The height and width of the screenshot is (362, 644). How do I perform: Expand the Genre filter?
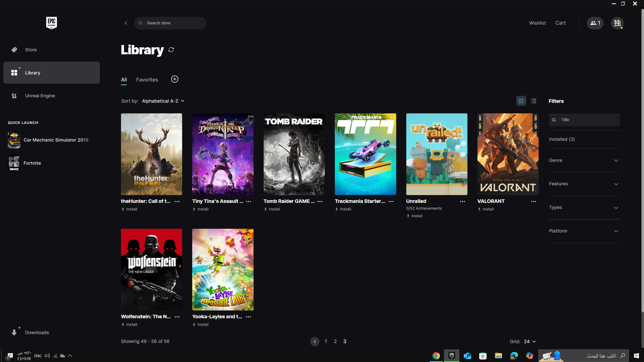point(584,160)
